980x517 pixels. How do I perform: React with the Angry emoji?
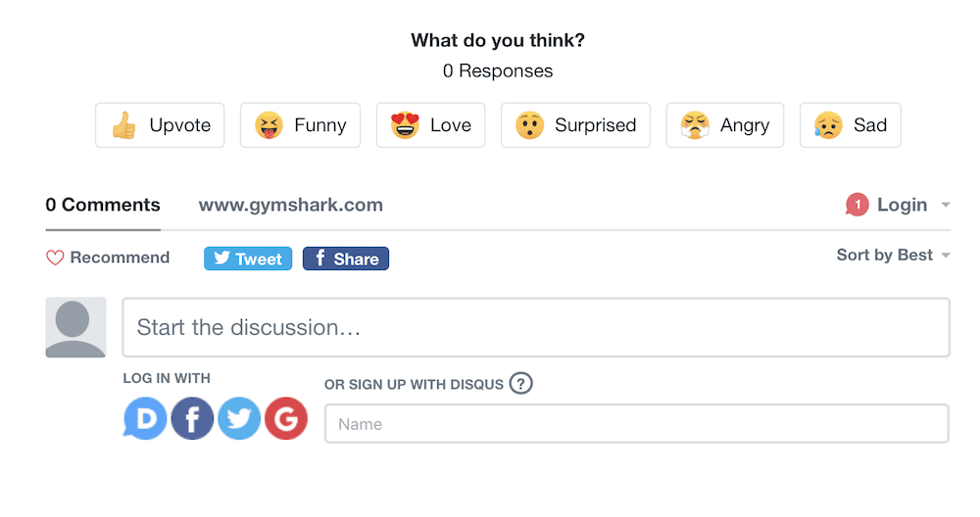pos(725,125)
